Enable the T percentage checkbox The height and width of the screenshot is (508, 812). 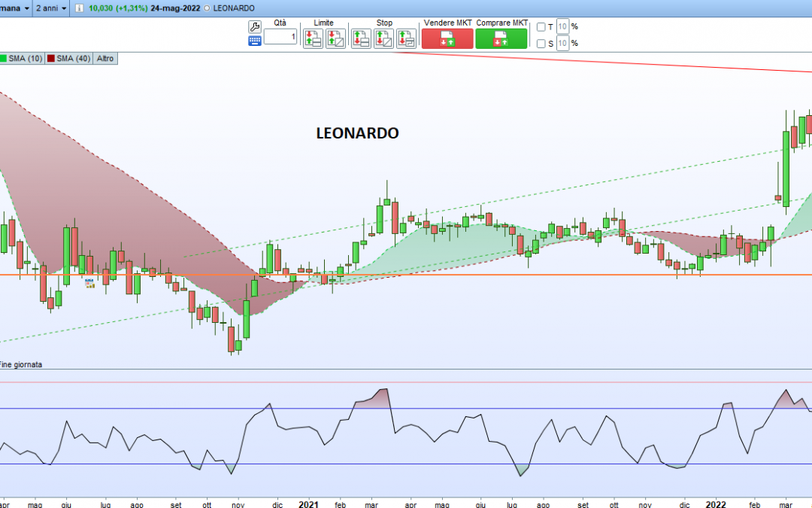coord(541,27)
